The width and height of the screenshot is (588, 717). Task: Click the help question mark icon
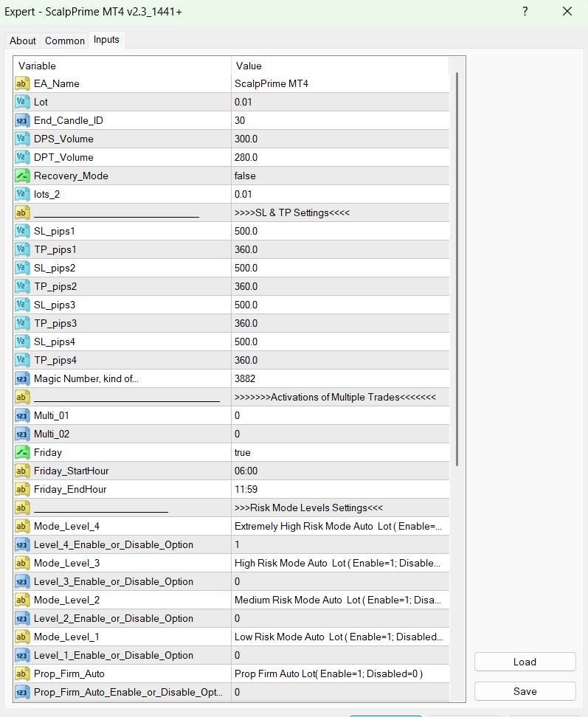click(x=525, y=12)
